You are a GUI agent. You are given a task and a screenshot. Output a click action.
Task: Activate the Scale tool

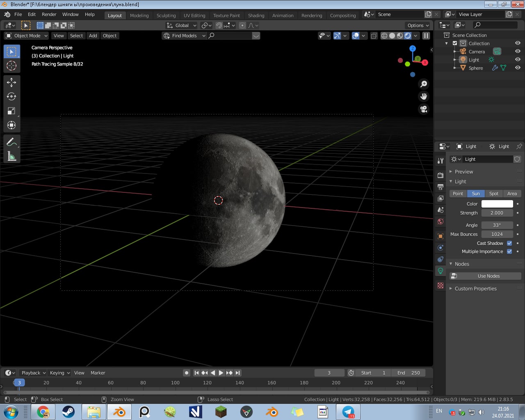(x=11, y=111)
